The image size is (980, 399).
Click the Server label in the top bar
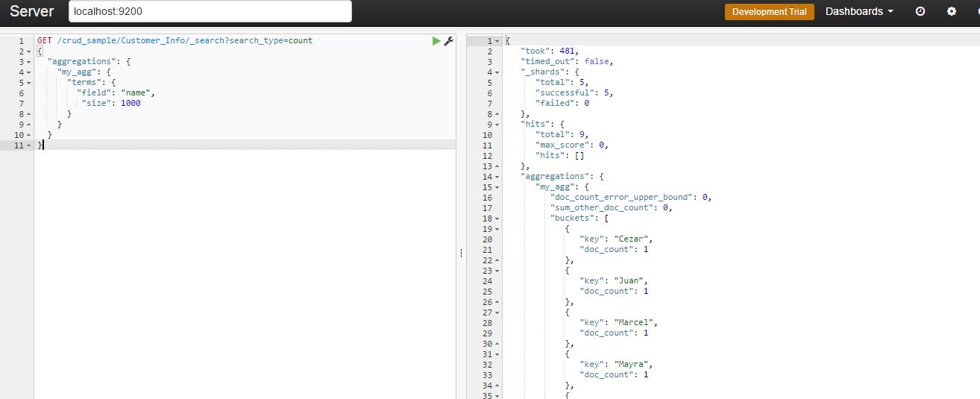32,12
